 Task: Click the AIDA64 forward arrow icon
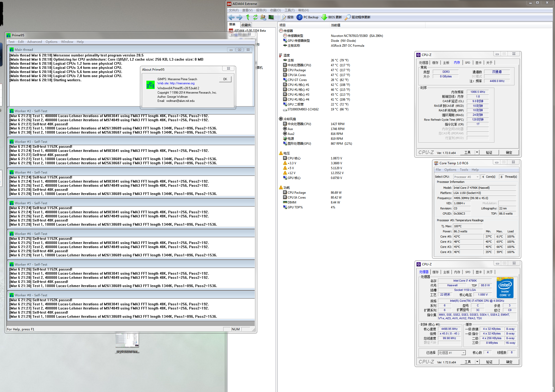pyautogui.click(x=239, y=17)
